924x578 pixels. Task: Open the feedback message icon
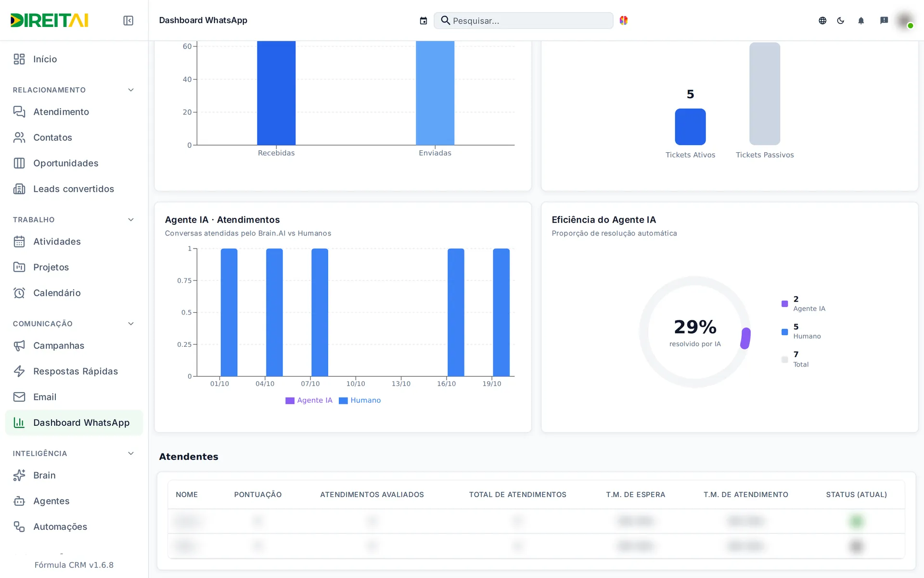click(x=884, y=20)
